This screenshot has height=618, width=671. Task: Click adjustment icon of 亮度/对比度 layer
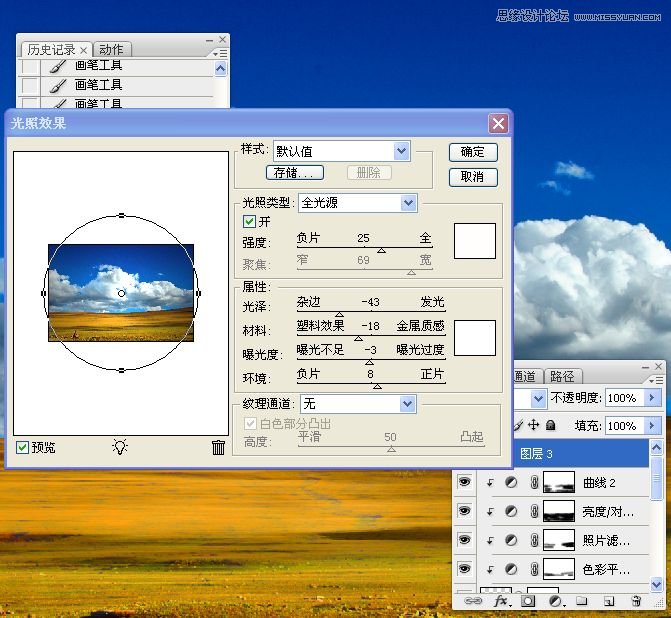pyautogui.click(x=511, y=511)
